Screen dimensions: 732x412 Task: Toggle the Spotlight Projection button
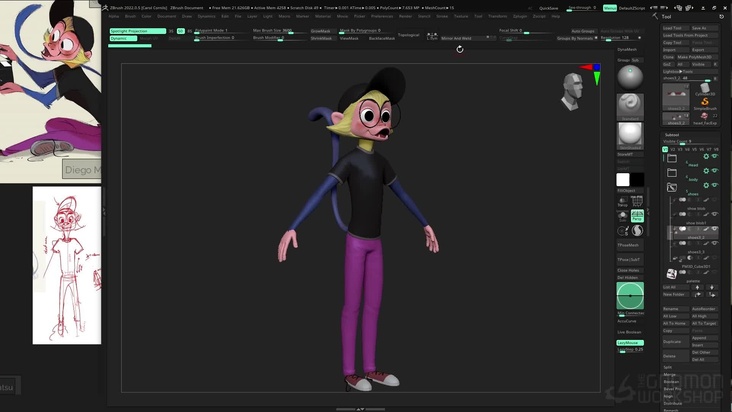[137, 31]
